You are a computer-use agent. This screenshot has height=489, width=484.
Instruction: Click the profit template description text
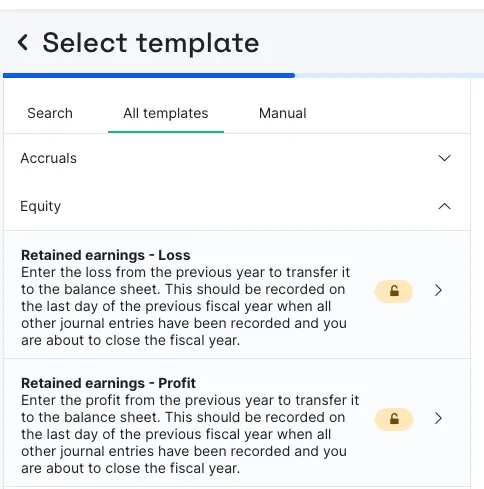(190, 434)
